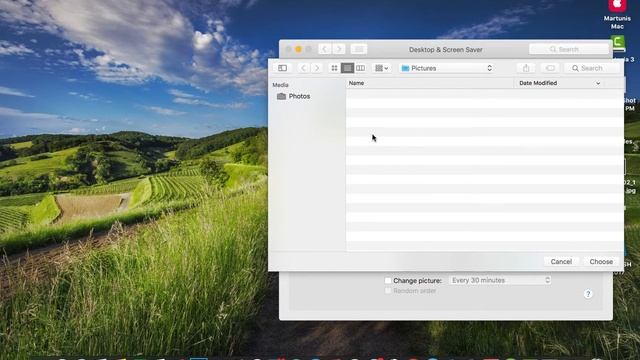
Task: Click Search field in Desktop & Screen Saver
Action: pyautogui.click(x=569, y=49)
